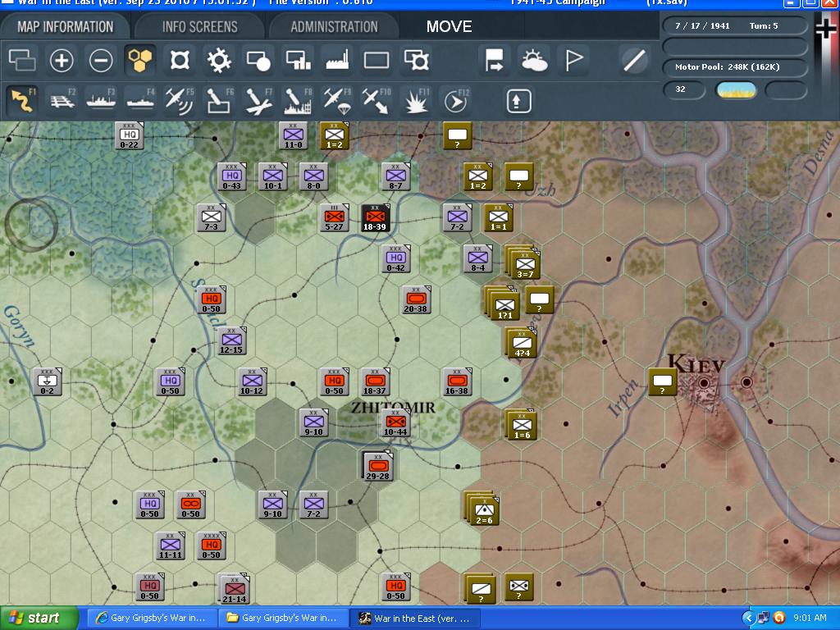Select Bomb city F8 icon
This screenshot has height=630, width=840.
(297, 101)
